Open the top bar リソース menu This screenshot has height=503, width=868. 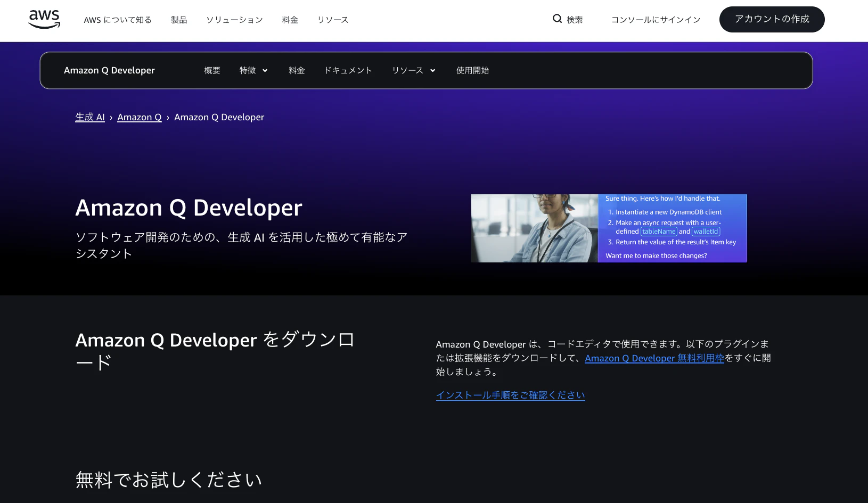(x=333, y=20)
